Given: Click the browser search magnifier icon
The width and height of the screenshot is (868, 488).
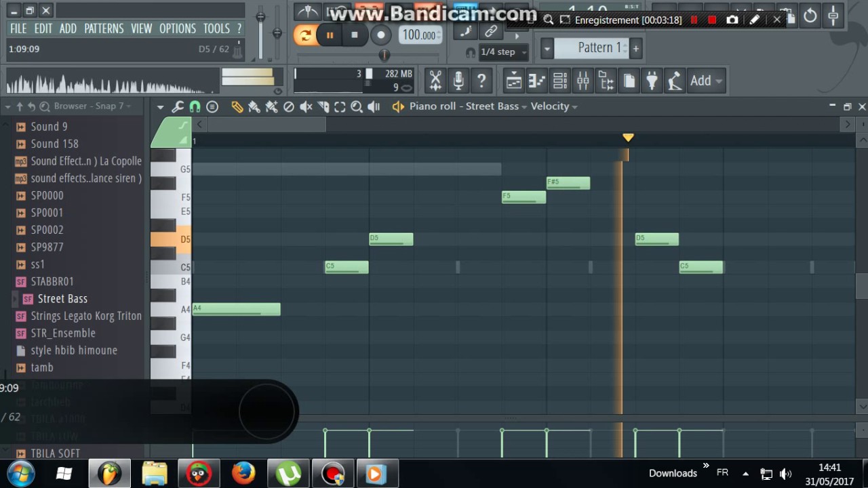Looking at the screenshot, I should coord(45,106).
